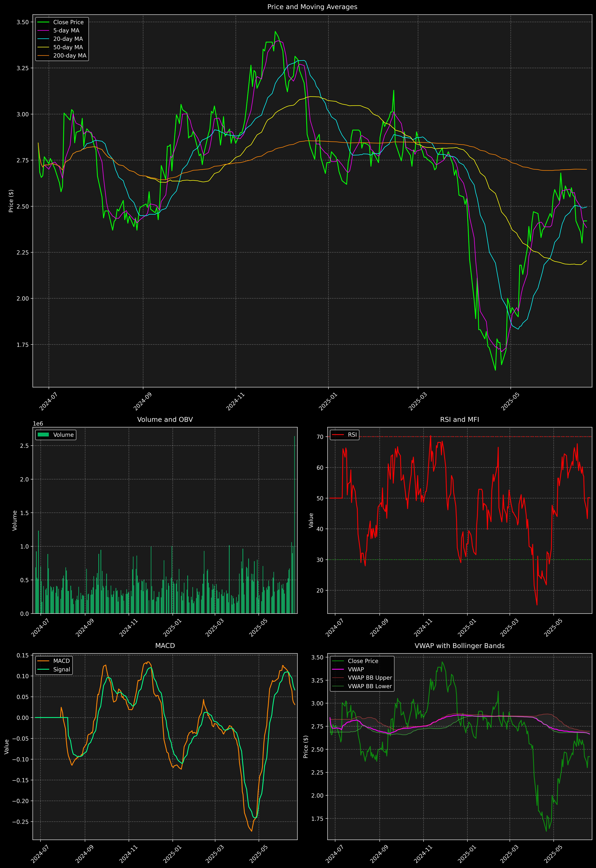Click the "MACD" chart title
Screen dimensions: 596x868
point(165,646)
